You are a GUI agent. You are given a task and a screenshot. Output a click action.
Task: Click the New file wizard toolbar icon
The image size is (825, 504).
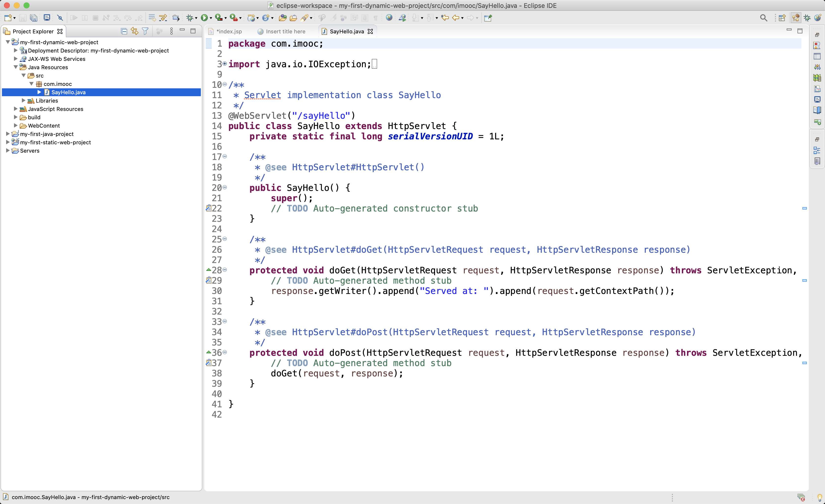coord(8,18)
